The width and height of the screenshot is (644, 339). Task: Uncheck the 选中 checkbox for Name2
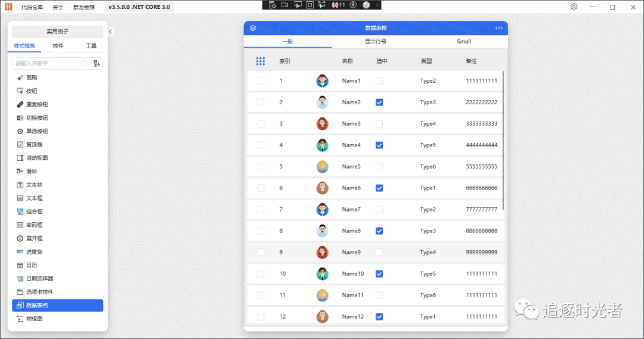tap(379, 102)
